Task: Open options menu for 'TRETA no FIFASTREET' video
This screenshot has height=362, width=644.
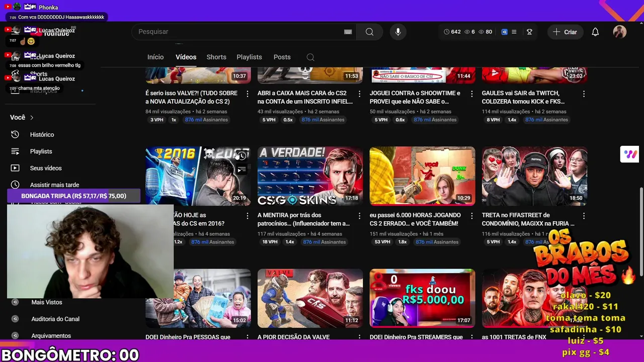Action: [584, 216]
